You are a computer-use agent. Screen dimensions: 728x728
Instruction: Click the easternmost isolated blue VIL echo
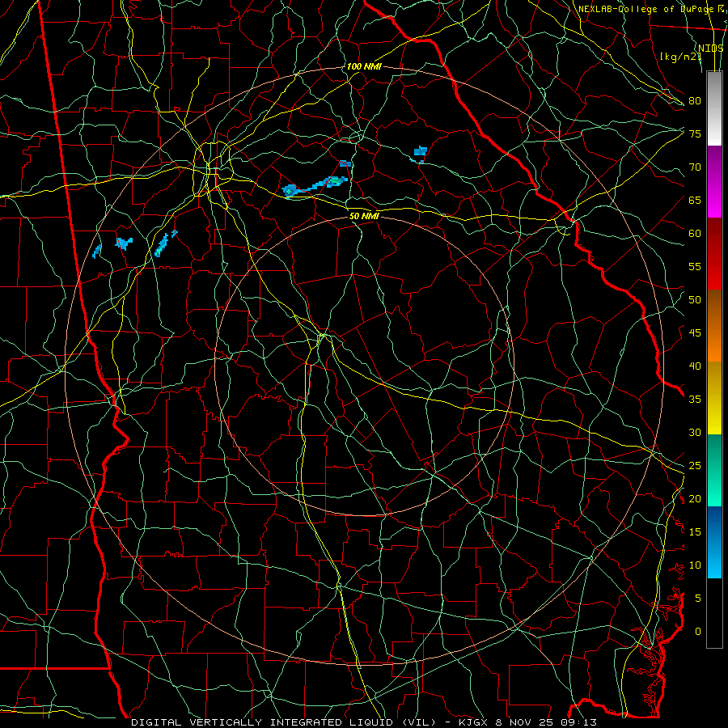[x=420, y=151]
